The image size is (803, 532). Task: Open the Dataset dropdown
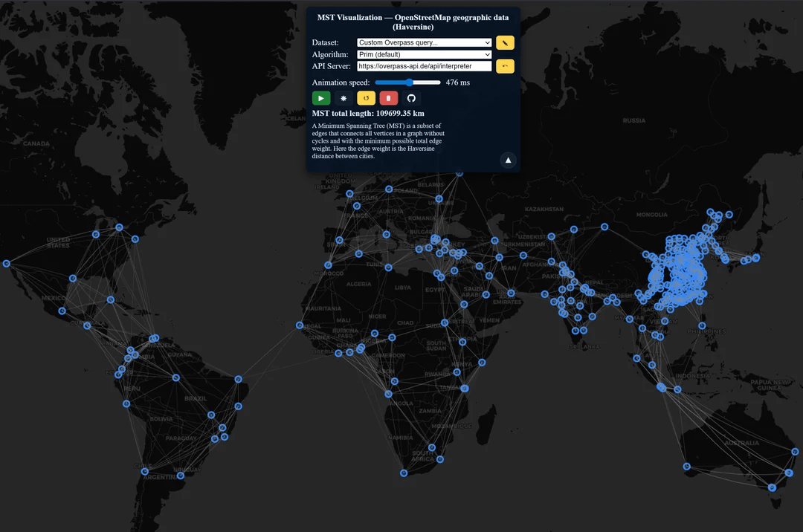[x=424, y=42]
